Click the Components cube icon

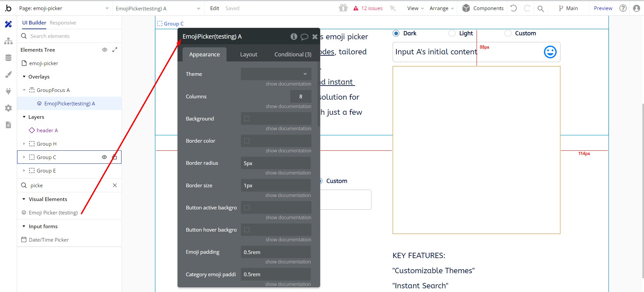(x=466, y=8)
